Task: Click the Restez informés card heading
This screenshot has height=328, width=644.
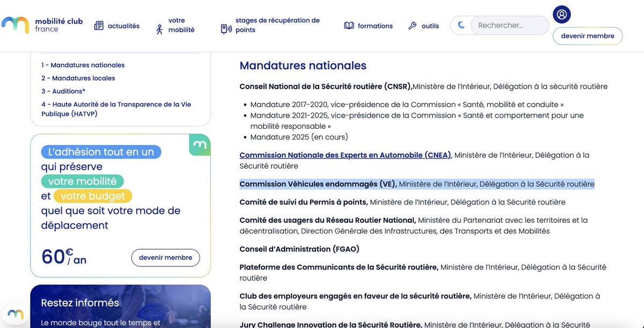Action: tap(80, 303)
